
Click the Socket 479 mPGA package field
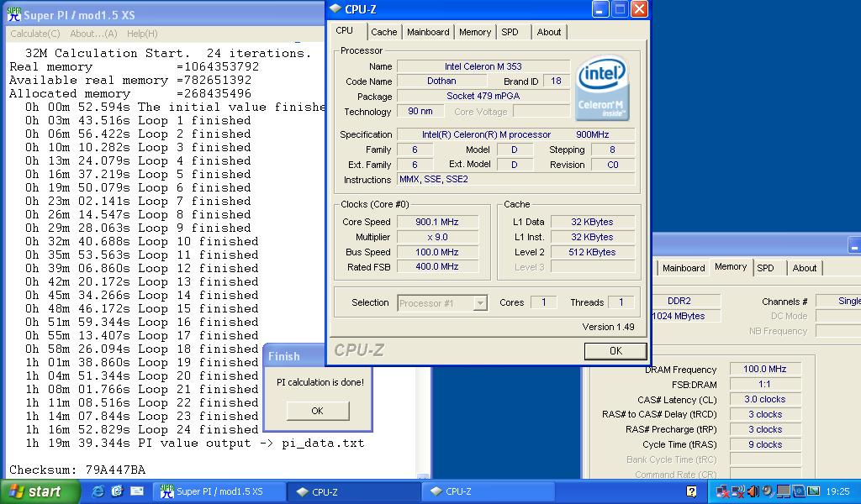point(483,96)
